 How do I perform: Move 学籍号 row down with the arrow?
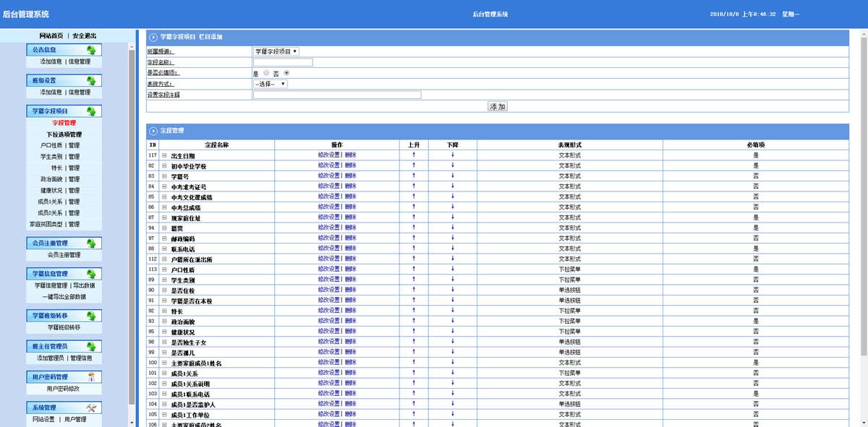(453, 176)
